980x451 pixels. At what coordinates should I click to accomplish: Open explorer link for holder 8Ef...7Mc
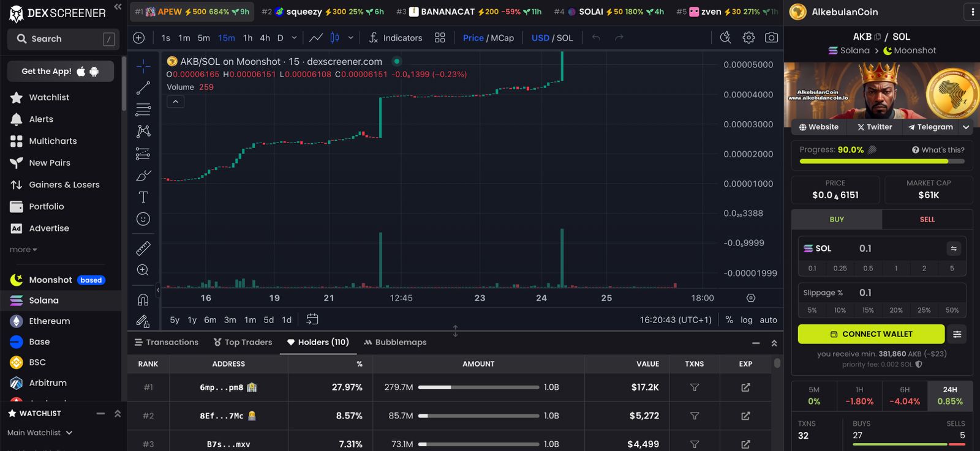click(x=745, y=416)
